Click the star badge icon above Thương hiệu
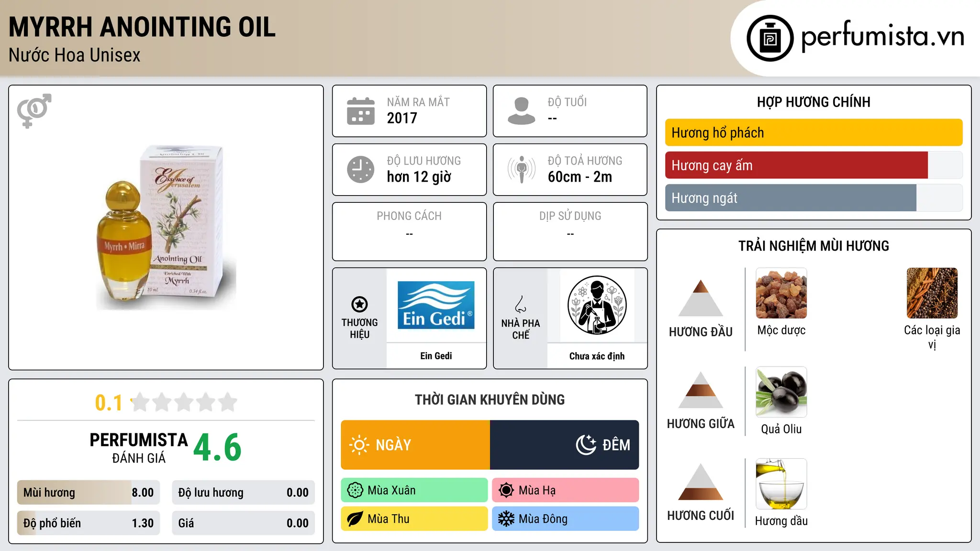980x551 pixels. coord(359,304)
